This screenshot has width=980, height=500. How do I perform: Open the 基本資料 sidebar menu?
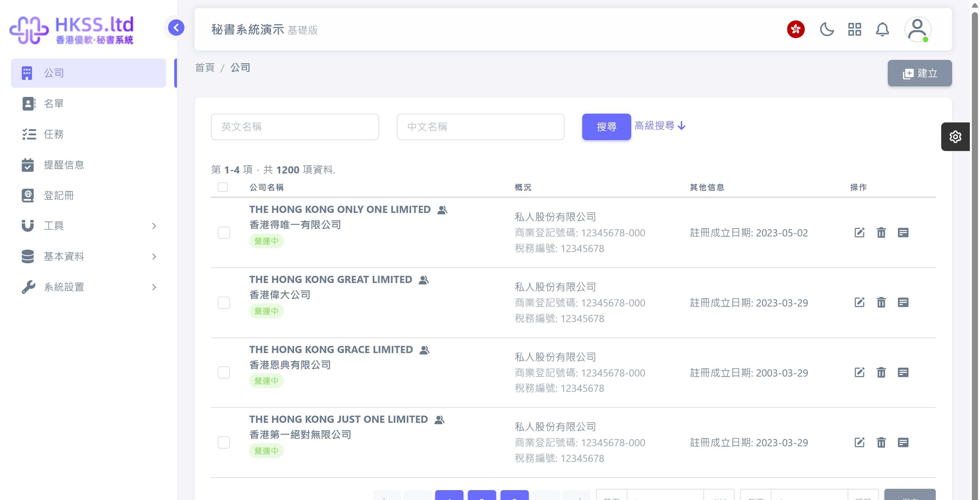point(64,256)
